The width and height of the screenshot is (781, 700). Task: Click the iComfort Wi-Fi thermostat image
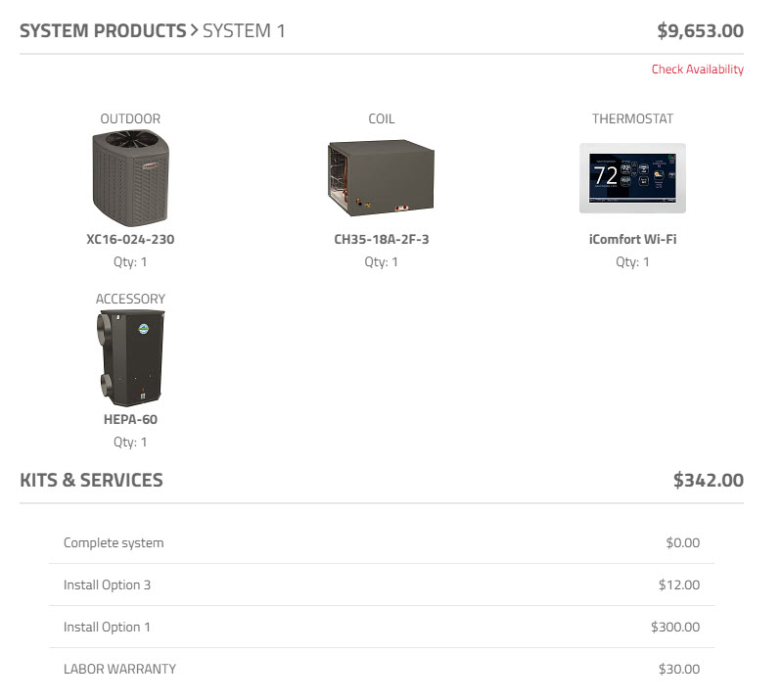tap(632, 178)
